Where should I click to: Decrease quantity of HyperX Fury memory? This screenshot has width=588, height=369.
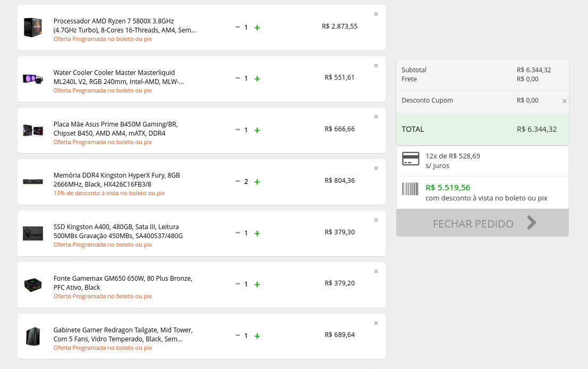point(237,181)
